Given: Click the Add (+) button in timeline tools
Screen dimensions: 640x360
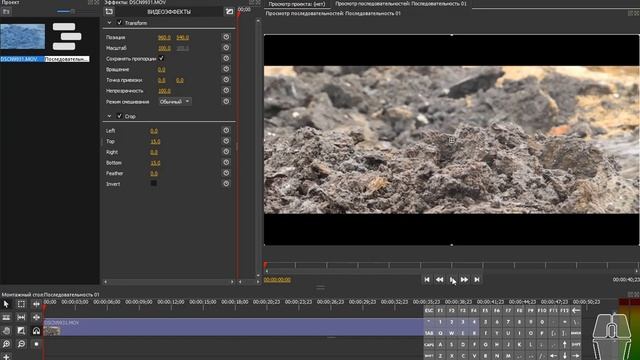Looking at the screenshot, I should (6, 357).
